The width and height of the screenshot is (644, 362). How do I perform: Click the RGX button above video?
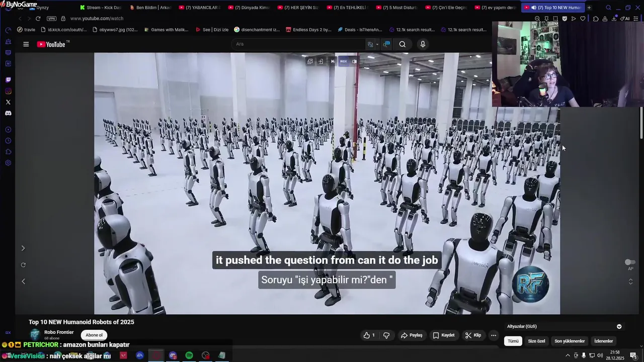(x=344, y=61)
